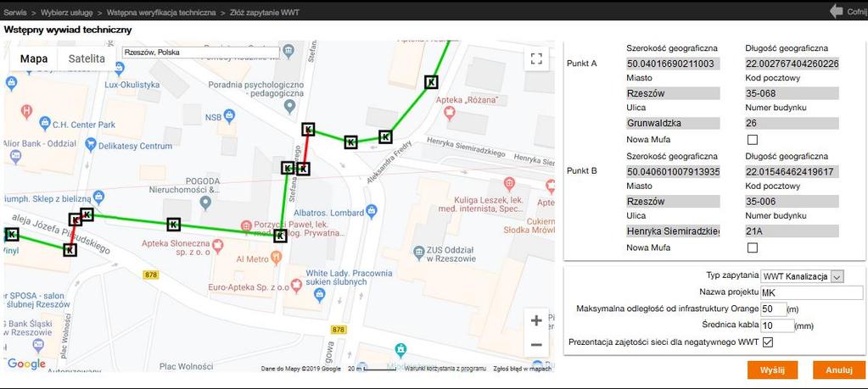This screenshot has width=868, height=389.
Task: Click the Alior Bank pin icon
Action: [15, 157]
